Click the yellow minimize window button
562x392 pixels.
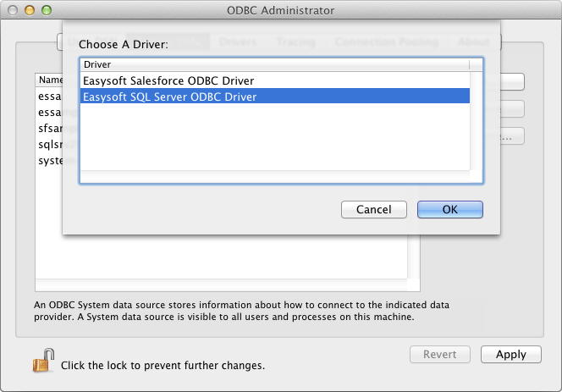point(30,10)
